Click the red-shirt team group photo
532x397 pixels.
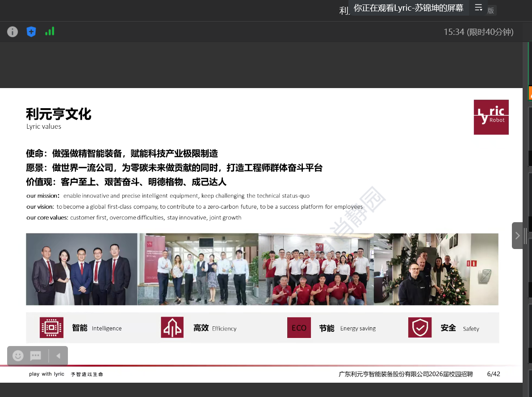tap(316, 269)
